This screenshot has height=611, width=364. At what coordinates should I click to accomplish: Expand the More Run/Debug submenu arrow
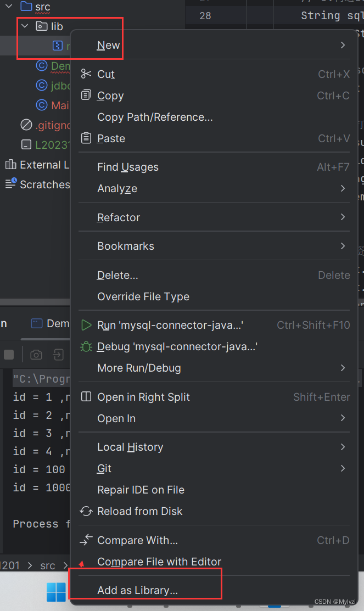coord(343,368)
